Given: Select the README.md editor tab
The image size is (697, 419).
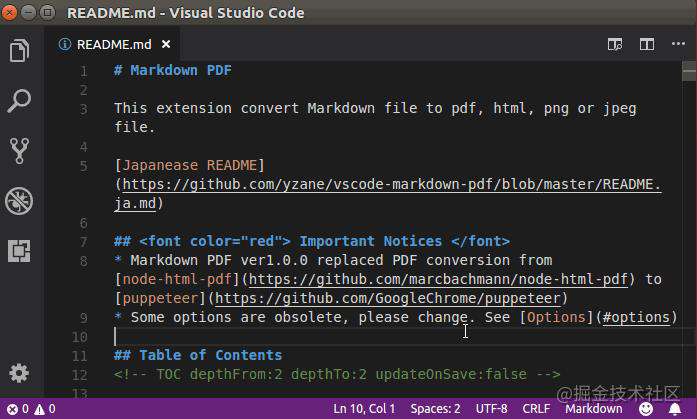Looking at the screenshot, I should [114, 44].
